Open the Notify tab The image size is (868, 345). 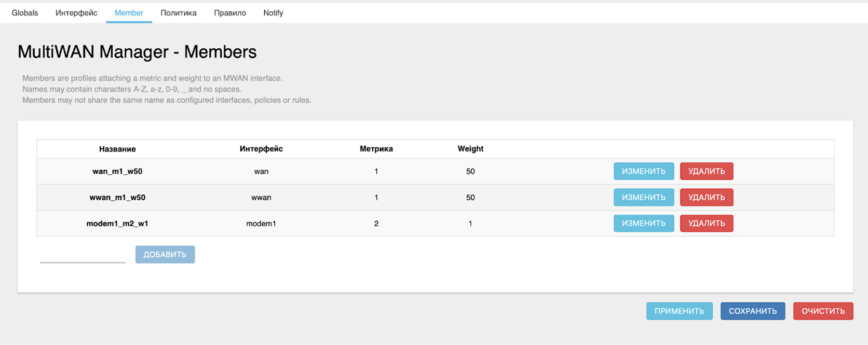coord(273,13)
